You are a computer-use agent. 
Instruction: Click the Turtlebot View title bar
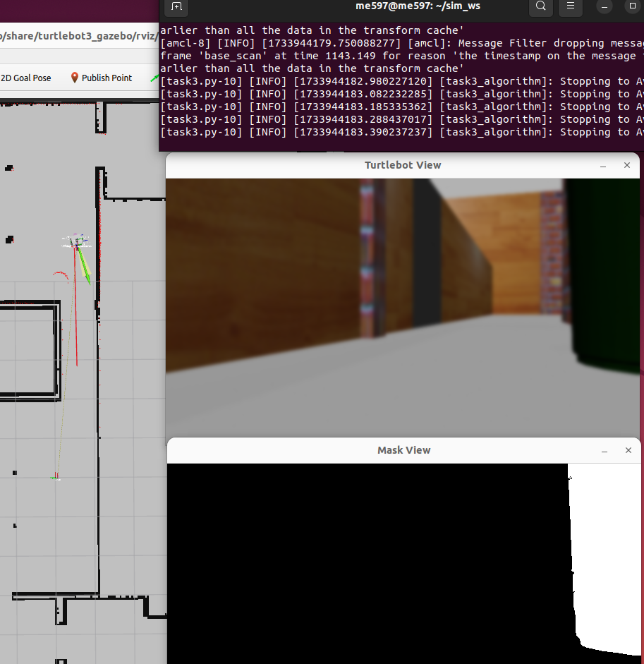(403, 165)
